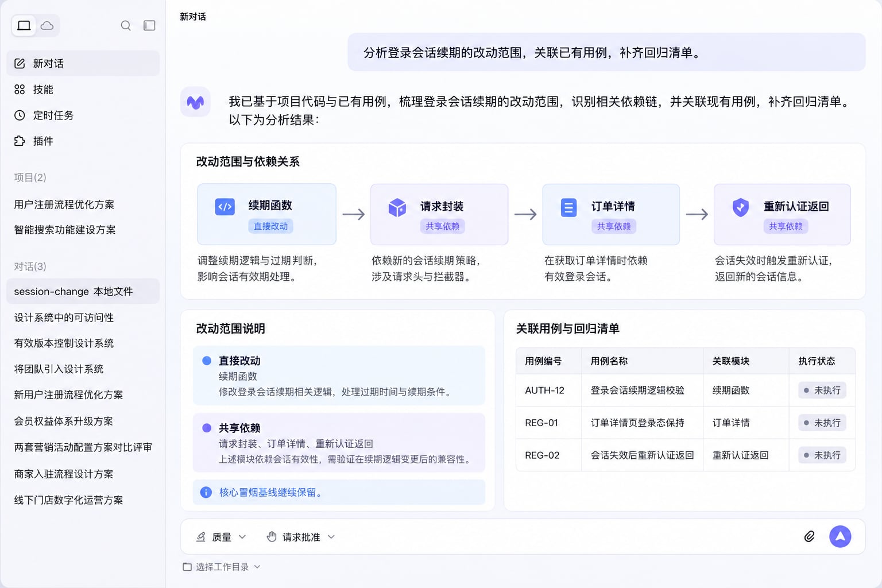The height and width of the screenshot is (588, 882).
Task: Click the 核心冒烟基线继续保留 note text
Action: click(270, 492)
